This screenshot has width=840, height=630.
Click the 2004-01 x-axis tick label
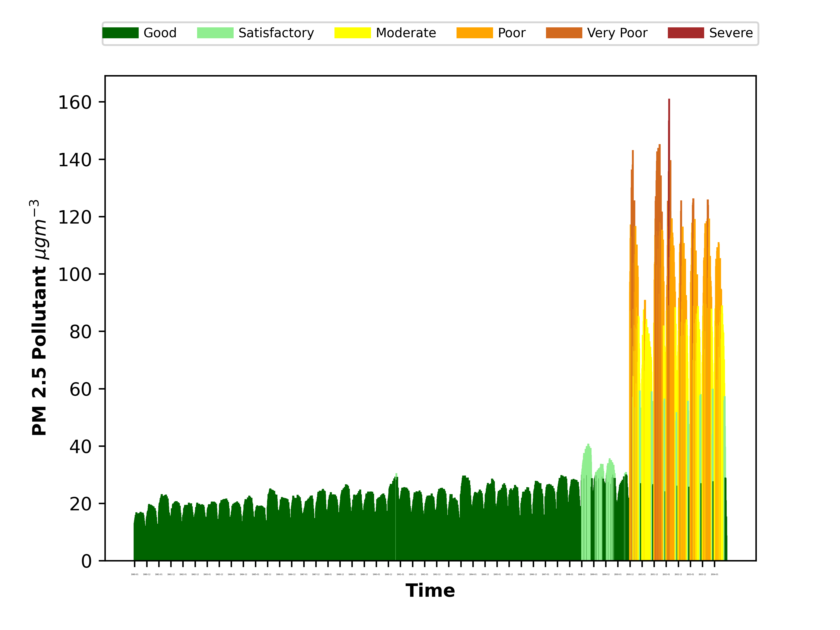tap(714, 575)
